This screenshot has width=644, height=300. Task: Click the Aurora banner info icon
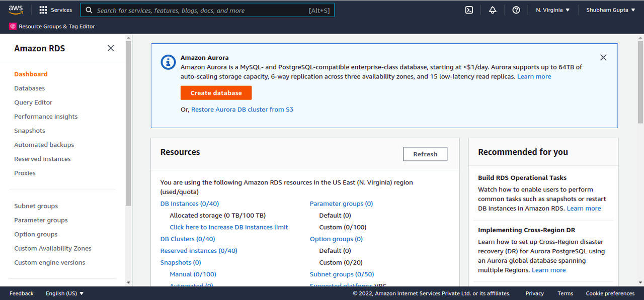click(x=168, y=62)
